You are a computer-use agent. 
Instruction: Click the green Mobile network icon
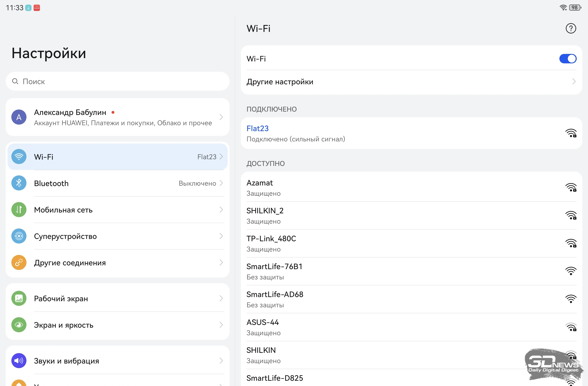[x=19, y=210]
